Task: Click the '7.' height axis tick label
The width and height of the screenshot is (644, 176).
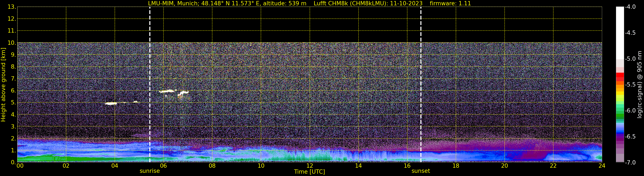Action: (x=13, y=79)
